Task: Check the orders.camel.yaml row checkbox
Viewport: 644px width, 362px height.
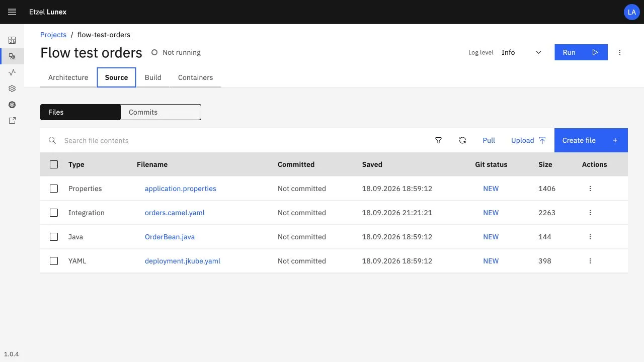Action: tap(54, 213)
